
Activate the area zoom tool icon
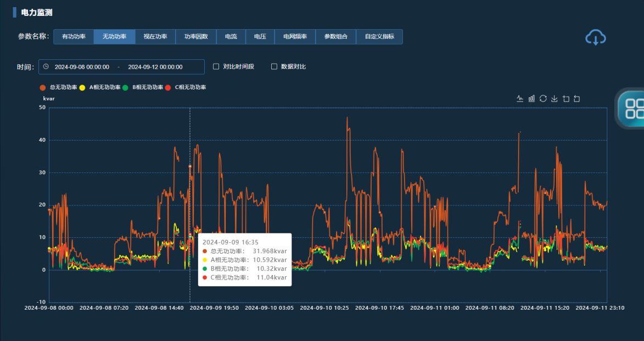coord(566,98)
